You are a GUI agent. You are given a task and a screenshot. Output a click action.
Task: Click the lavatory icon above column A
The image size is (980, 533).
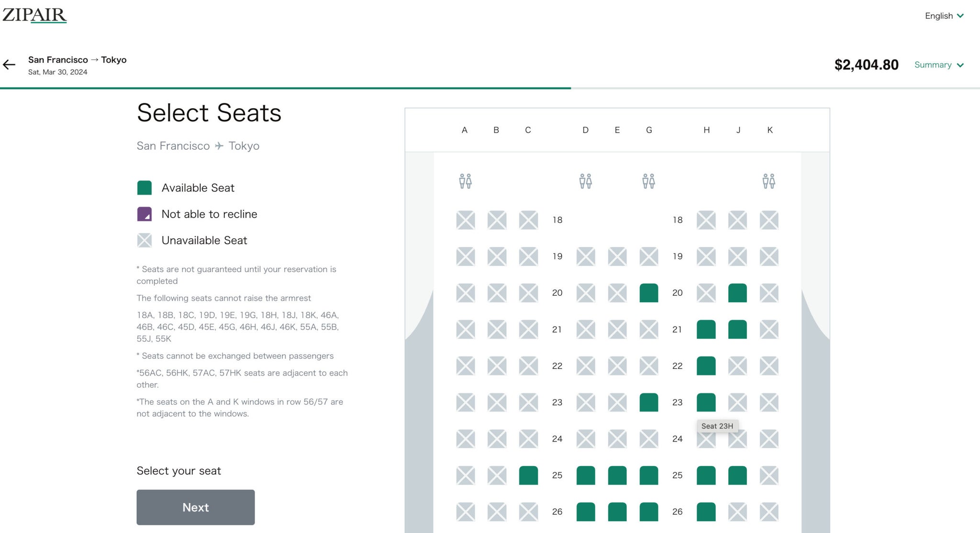(465, 181)
